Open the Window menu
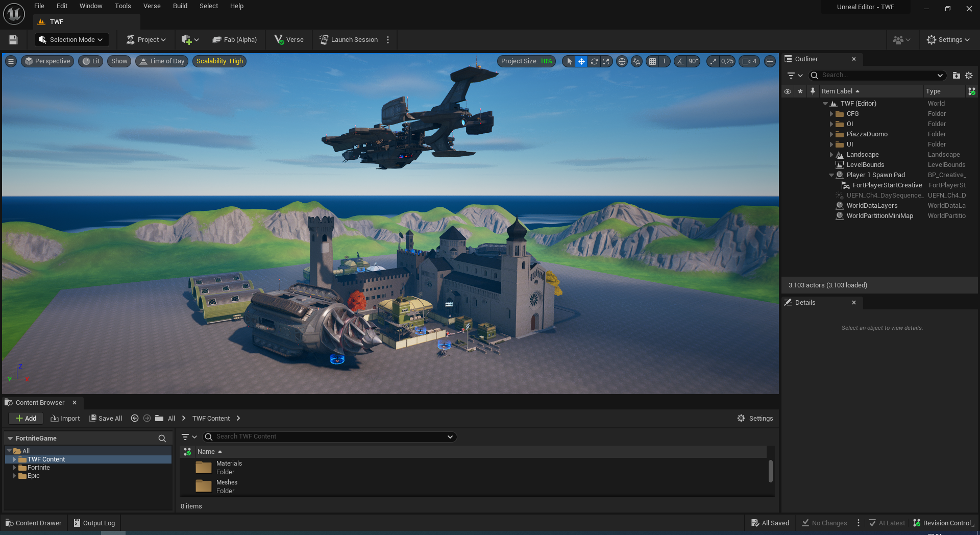The height and width of the screenshot is (535, 980). tap(91, 6)
